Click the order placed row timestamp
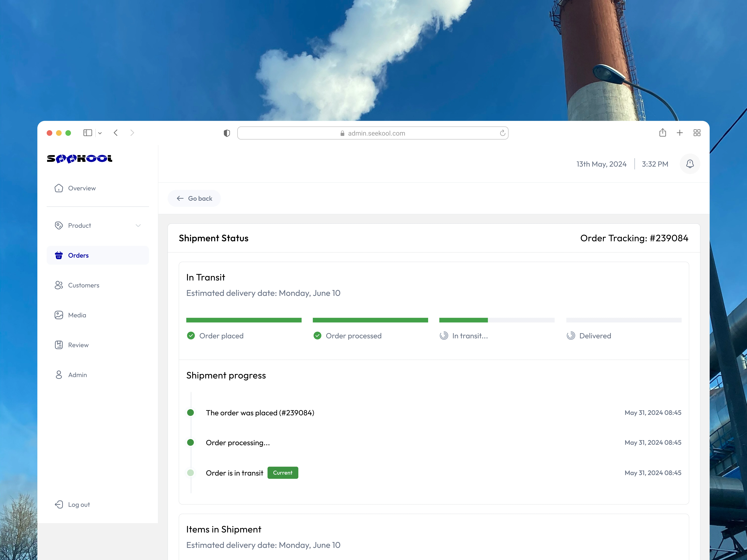The image size is (747, 560). pyautogui.click(x=653, y=413)
